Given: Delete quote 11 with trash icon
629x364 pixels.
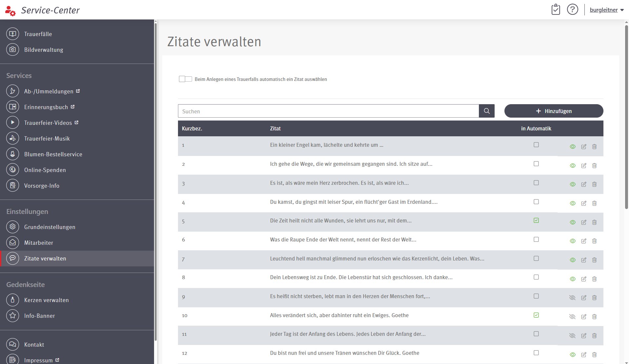Looking at the screenshot, I should pyautogui.click(x=594, y=335).
